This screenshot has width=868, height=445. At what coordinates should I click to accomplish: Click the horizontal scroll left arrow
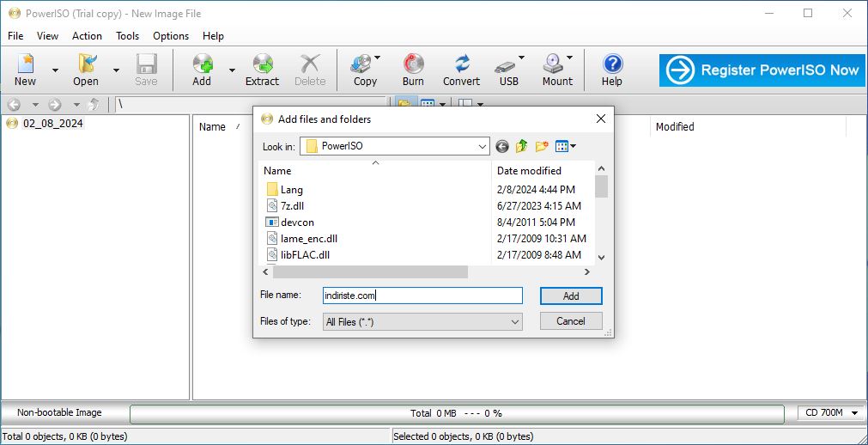tap(265, 272)
